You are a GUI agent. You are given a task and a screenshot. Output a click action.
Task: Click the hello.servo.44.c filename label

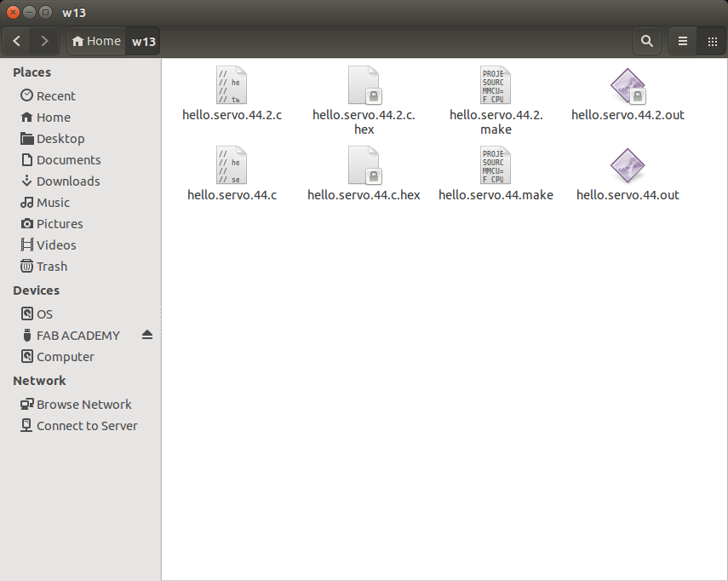232,194
